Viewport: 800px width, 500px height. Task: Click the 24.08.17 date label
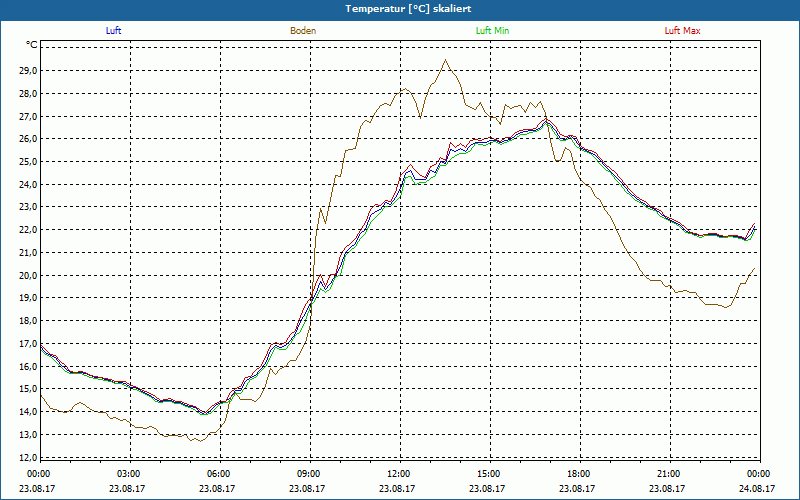coord(758,488)
